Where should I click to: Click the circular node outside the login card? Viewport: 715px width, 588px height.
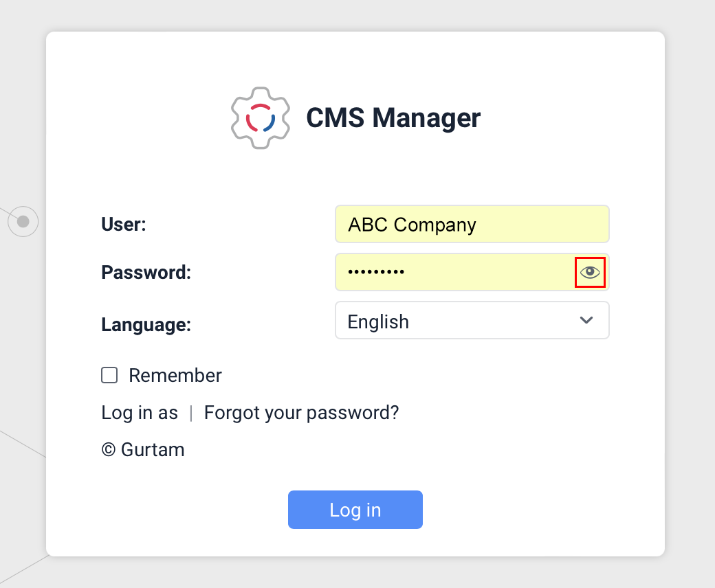pyautogui.click(x=23, y=221)
